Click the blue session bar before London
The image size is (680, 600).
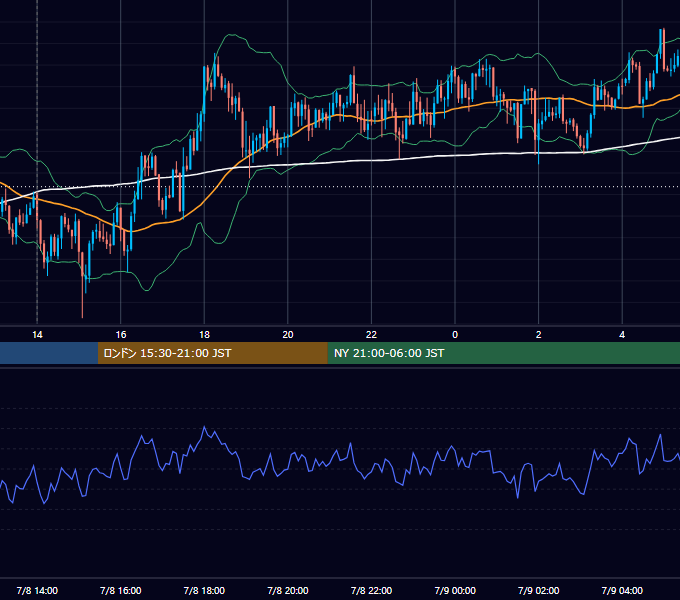pyautogui.click(x=49, y=353)
